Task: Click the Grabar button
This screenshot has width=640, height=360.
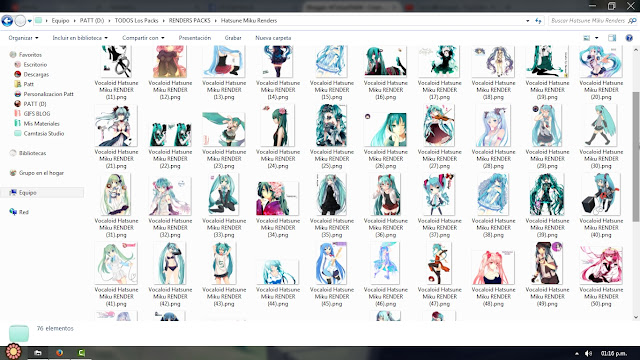Action: [233, 38]
